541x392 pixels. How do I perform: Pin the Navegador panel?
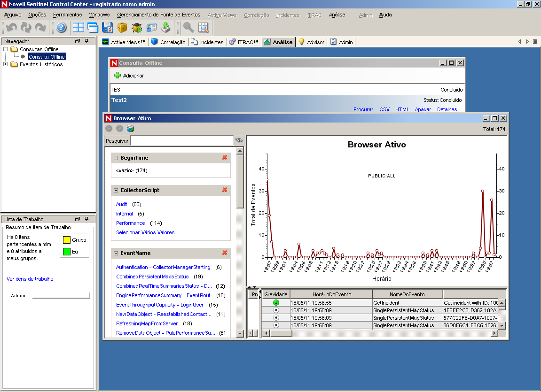[x=86, y=41]
